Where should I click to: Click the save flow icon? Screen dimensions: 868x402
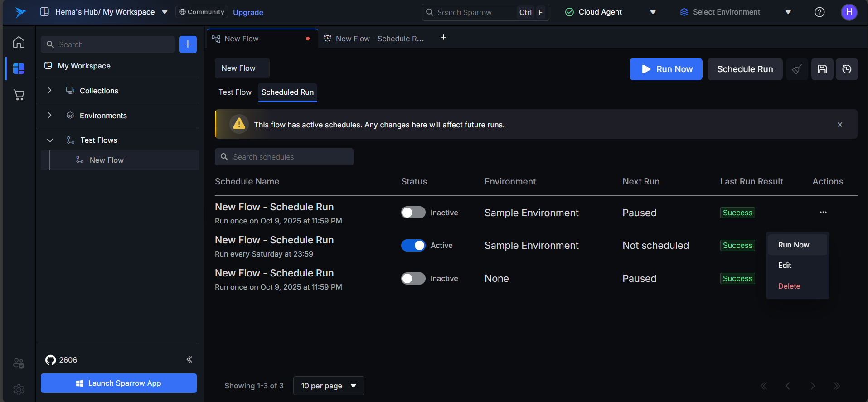point(822,69)
